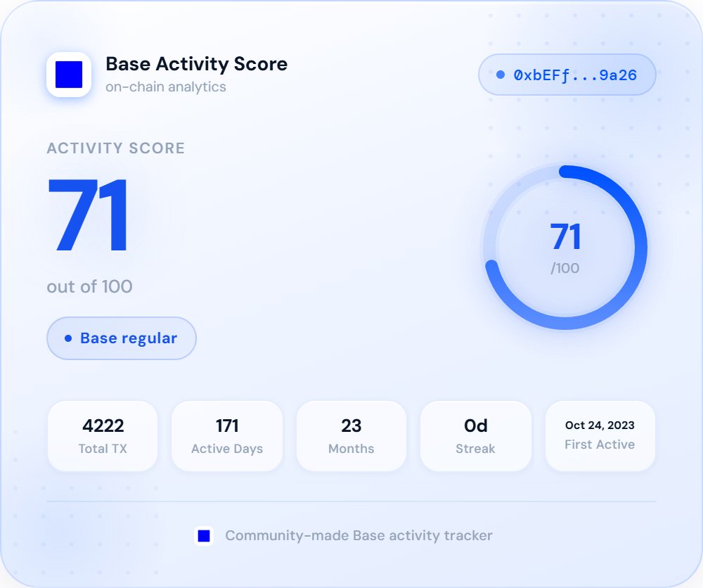Screen dimensions: 703x588
Task: Select the circular score progress ring
Action: click(566, 247)
